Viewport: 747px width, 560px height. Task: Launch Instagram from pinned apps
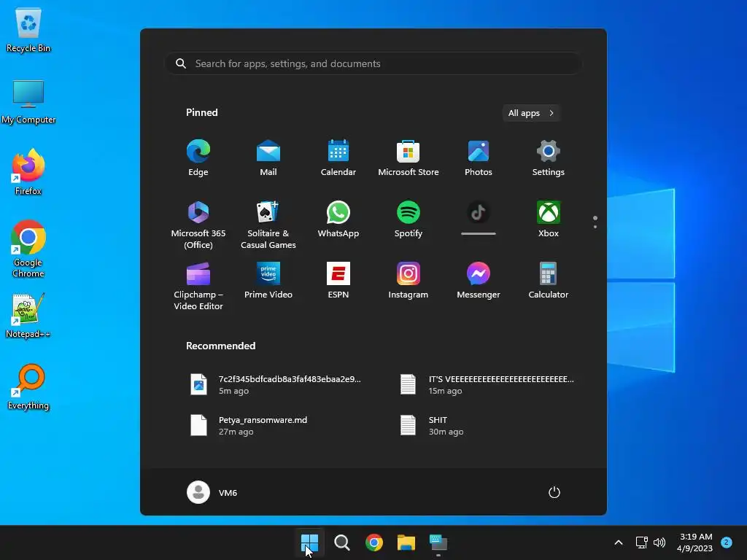409,281
